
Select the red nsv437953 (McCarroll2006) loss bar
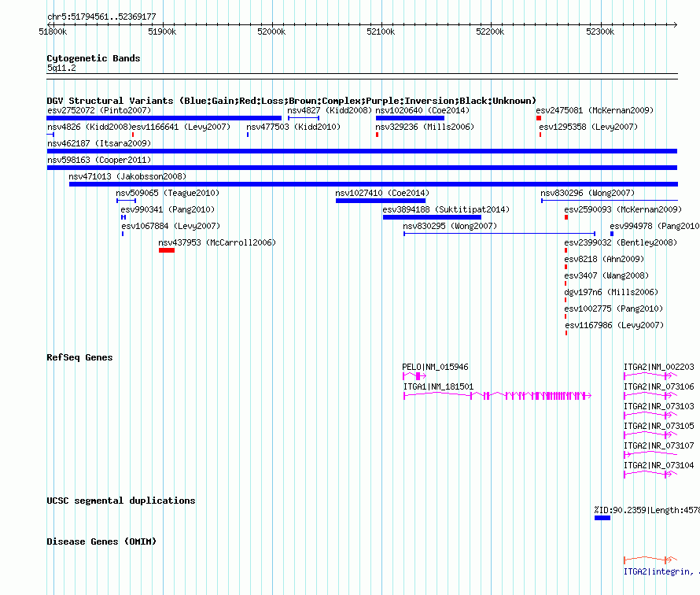click(x=167, y=250)
